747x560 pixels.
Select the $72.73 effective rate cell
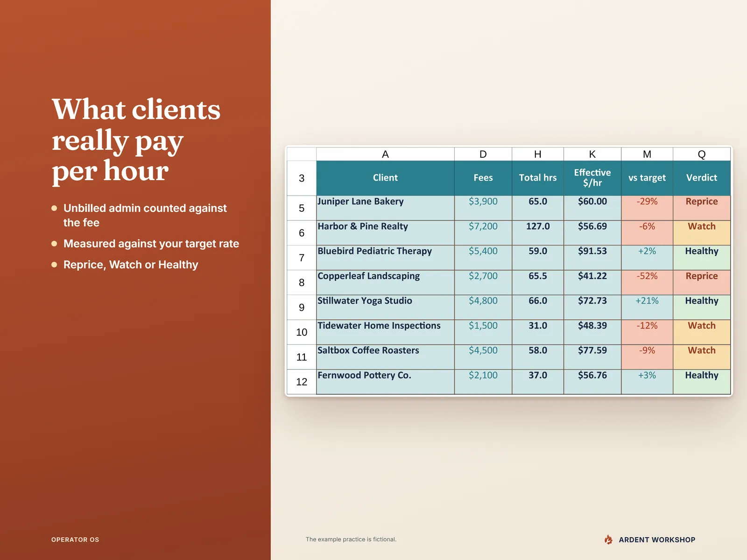[x=592, y=307]
